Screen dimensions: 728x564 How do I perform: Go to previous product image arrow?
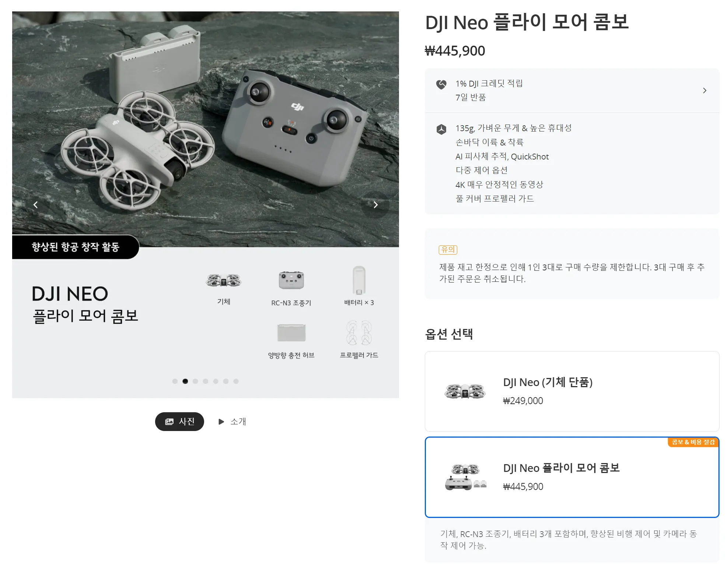point(35,205)
